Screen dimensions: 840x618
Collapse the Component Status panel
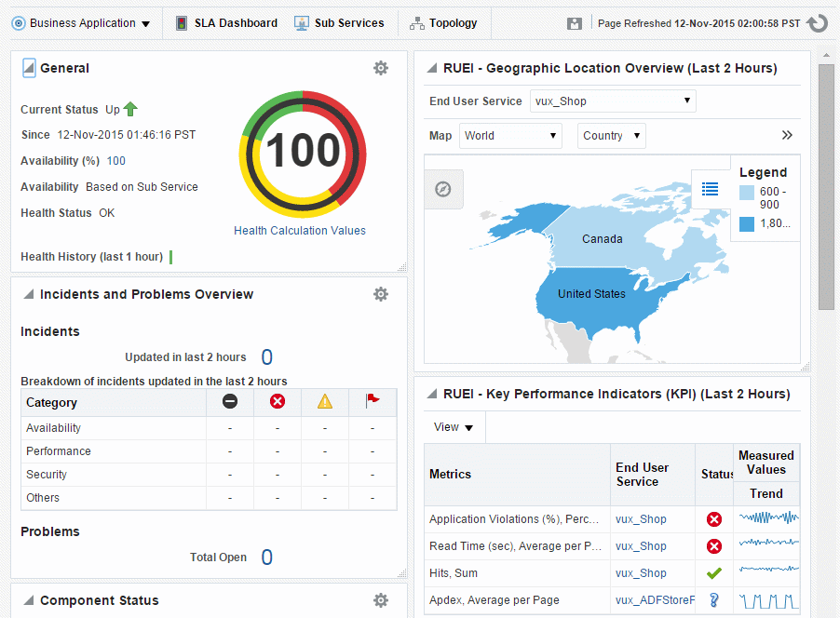click(x=28, y=600)
